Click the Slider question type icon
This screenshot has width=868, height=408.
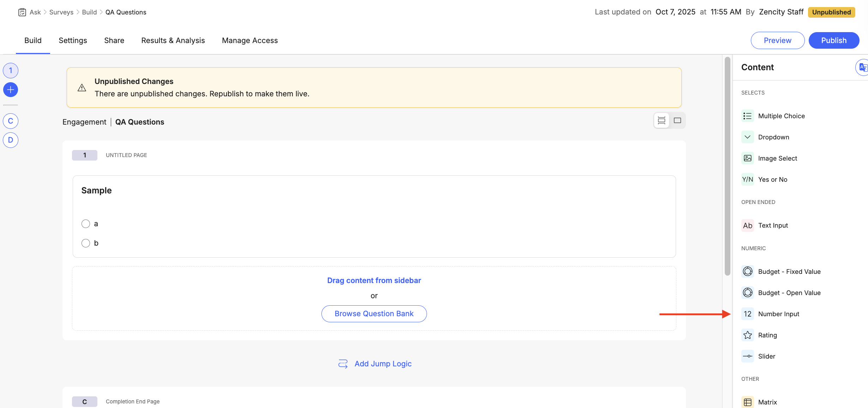pyautogui.click(x=748, y=356)
